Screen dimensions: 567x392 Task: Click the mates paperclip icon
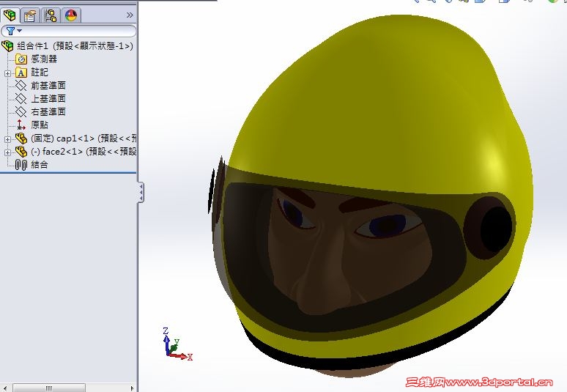21,165
